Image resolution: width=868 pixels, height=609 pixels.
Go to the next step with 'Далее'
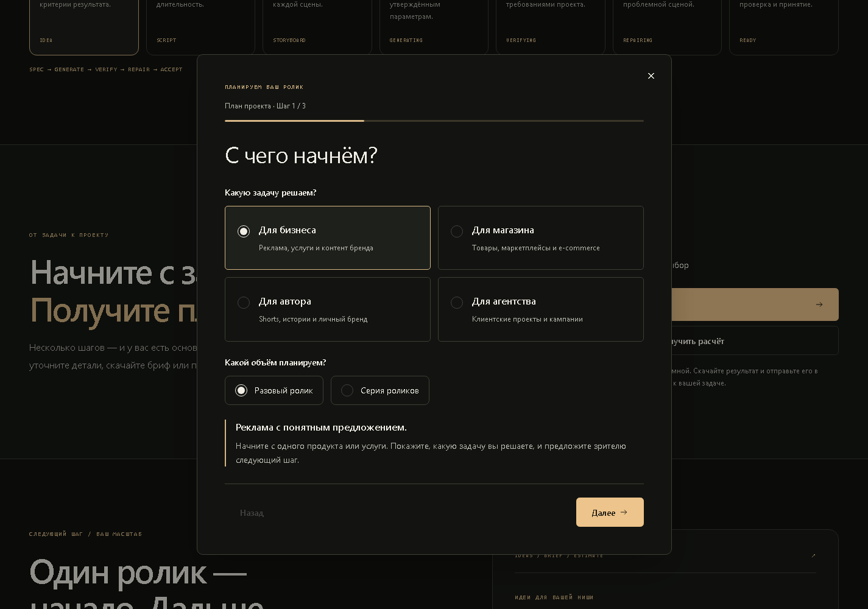610,512
